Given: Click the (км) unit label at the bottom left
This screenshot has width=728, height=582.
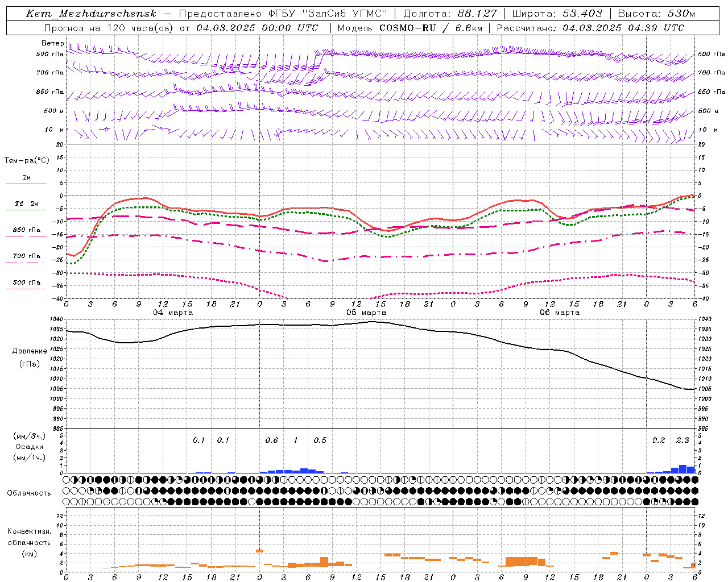Looking at the screenshot, I should point(29,553).
